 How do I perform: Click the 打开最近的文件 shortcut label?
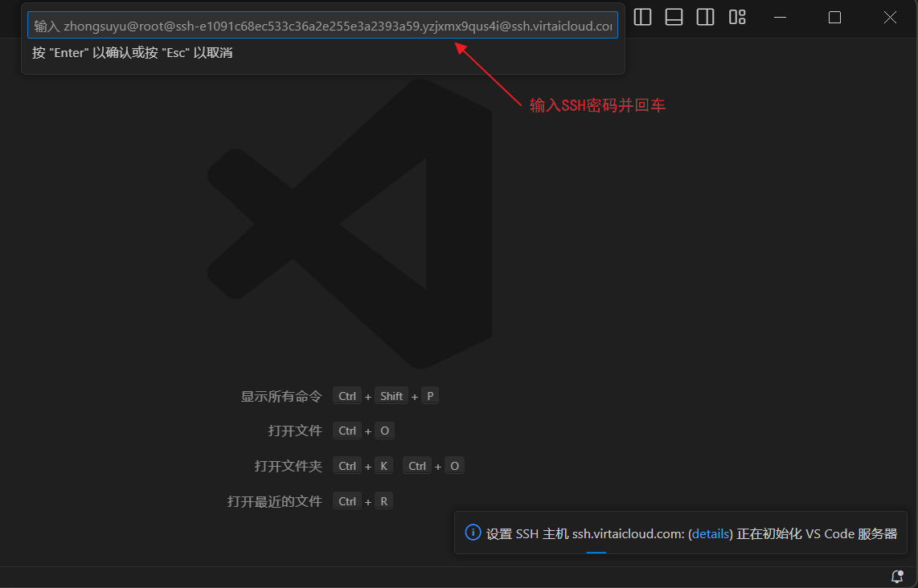[274, 501]
